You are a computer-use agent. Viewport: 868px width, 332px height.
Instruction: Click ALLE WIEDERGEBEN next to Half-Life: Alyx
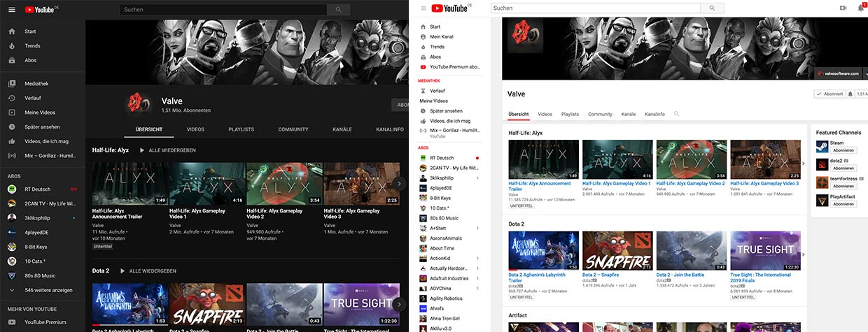tap(167, 150)
